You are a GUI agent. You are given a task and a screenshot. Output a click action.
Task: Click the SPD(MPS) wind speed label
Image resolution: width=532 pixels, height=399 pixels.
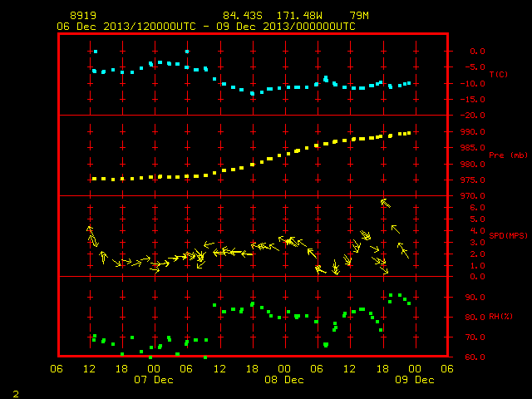pyautogui.click(x=508, y=235)
